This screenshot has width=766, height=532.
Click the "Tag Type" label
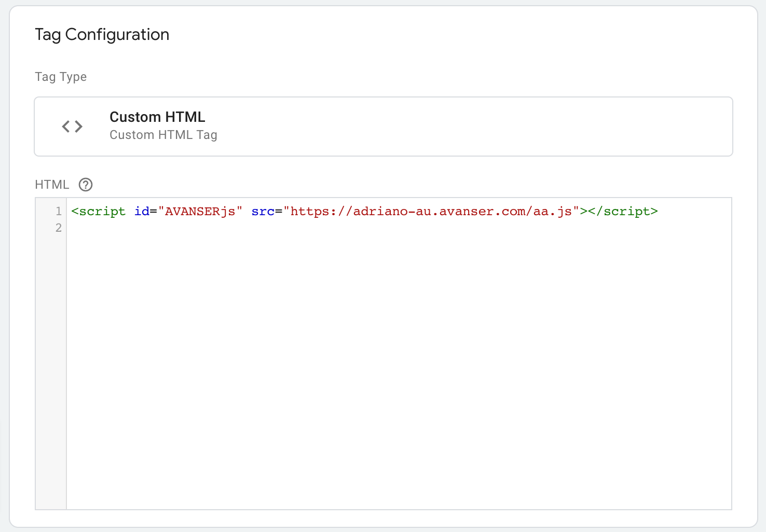click(x=61, y=77)
